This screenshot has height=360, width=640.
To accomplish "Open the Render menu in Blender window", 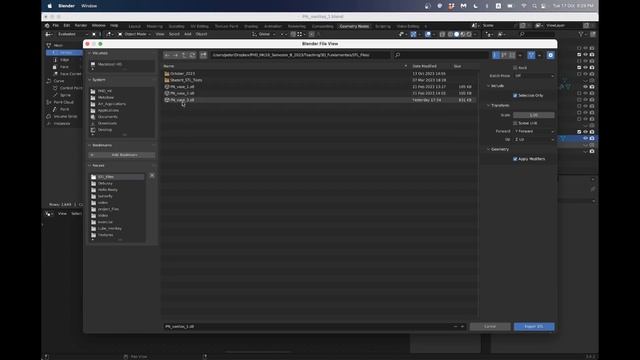I will pos(81,26).
